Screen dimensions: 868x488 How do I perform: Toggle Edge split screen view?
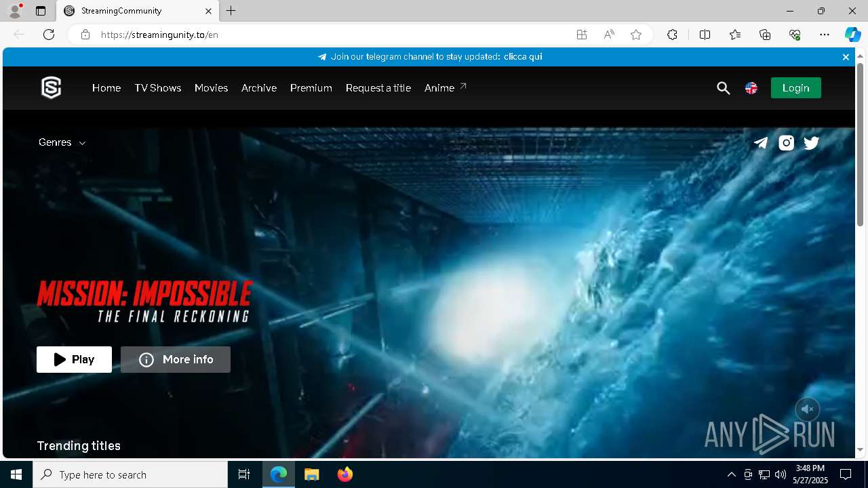click(x=705, y=35)
